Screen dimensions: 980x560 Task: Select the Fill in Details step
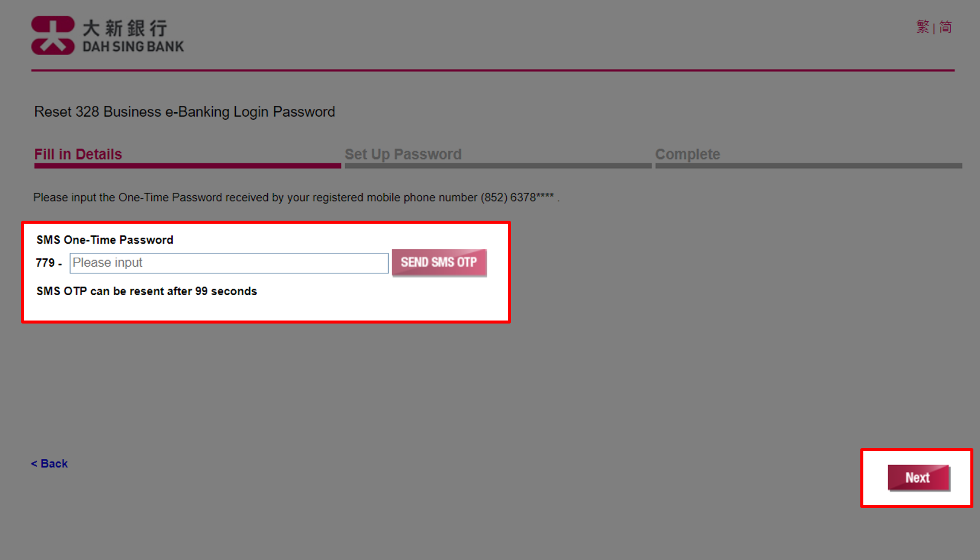[78, 154]
